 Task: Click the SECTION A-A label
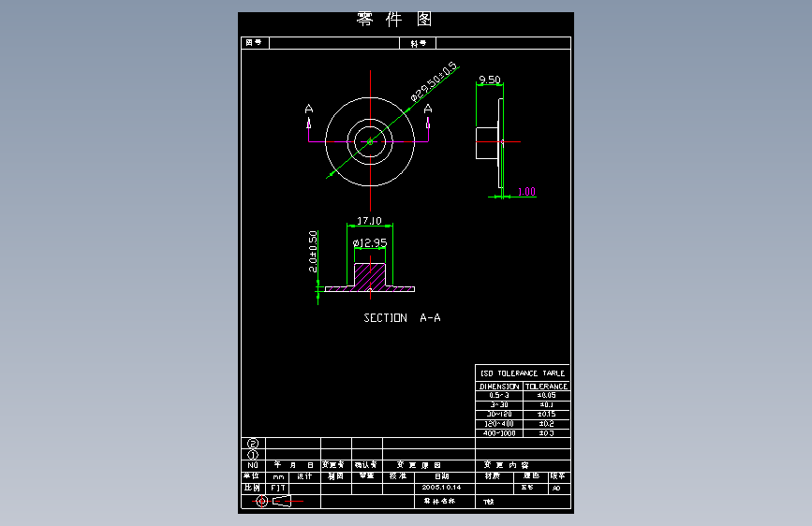(x=402, y=318)
